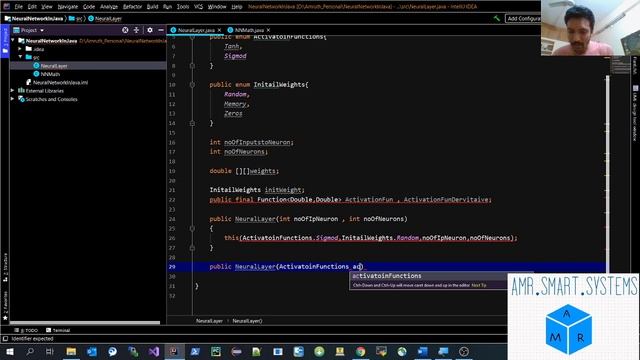Click the Next Tip link in completion popup
Image resolution: width=640 pixels, height=360 pixels.
pyautogui.click(x=479, y=285)
